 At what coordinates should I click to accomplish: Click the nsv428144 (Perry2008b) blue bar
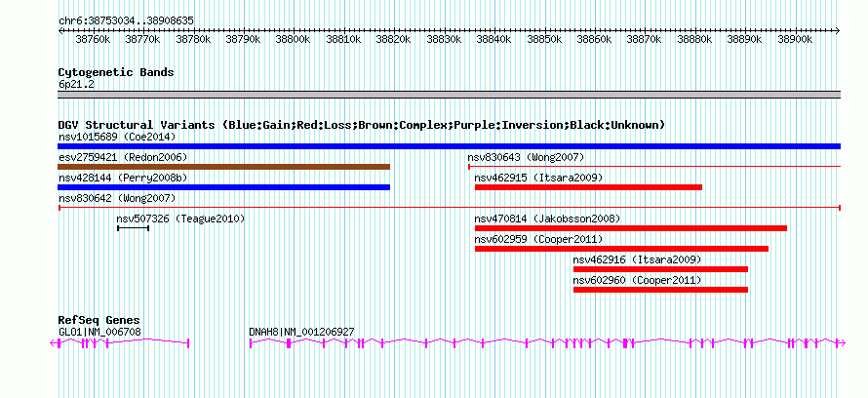[x=223, y=187]
